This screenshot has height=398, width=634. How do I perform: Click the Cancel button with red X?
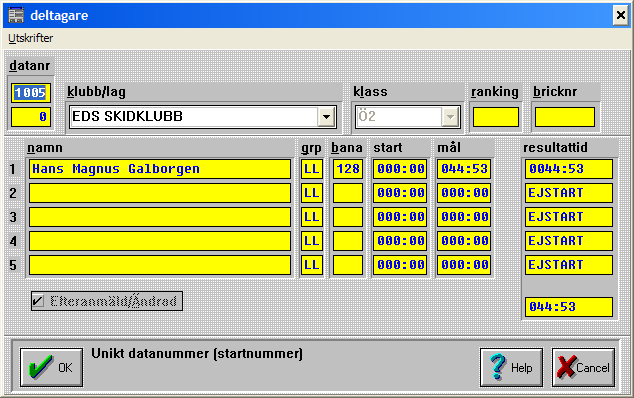[583, 368]
